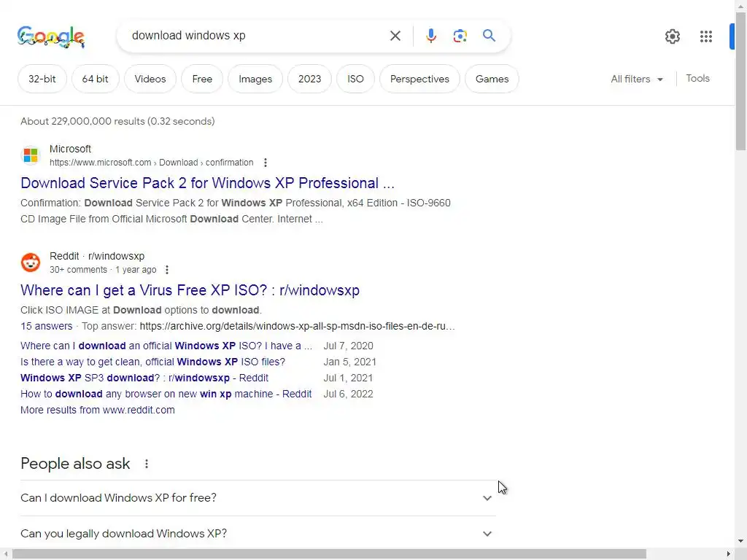Viewport: 747px width, 560px height.
Task: Expand 'Can I download Windows XP for free?'
Action: point(258,497)
